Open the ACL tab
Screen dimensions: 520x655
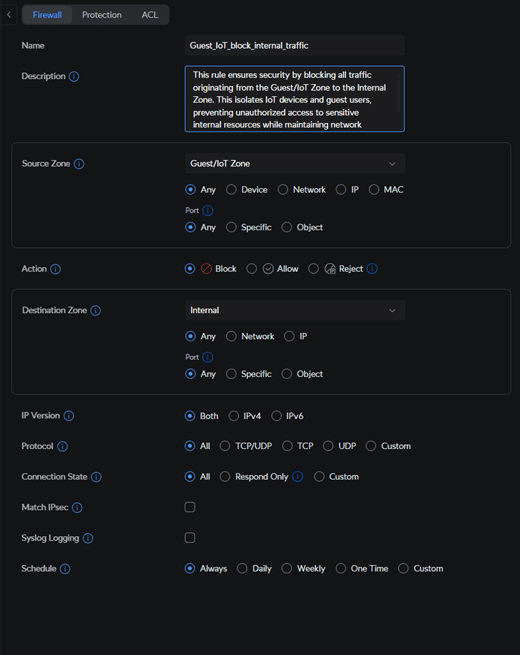(150, 15)
